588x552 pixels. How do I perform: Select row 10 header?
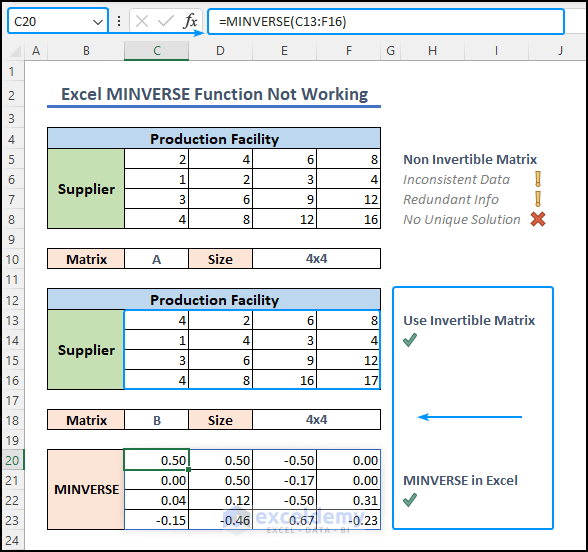(12, 260)
